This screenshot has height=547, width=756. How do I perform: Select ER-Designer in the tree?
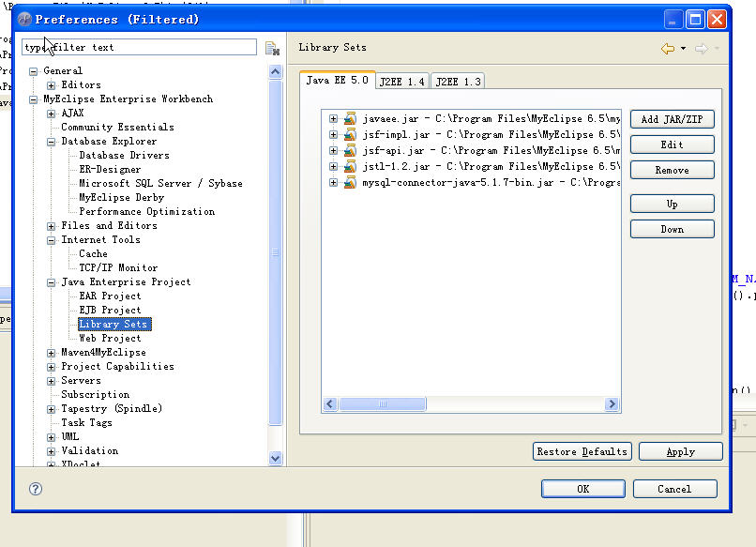pos(110,170)
